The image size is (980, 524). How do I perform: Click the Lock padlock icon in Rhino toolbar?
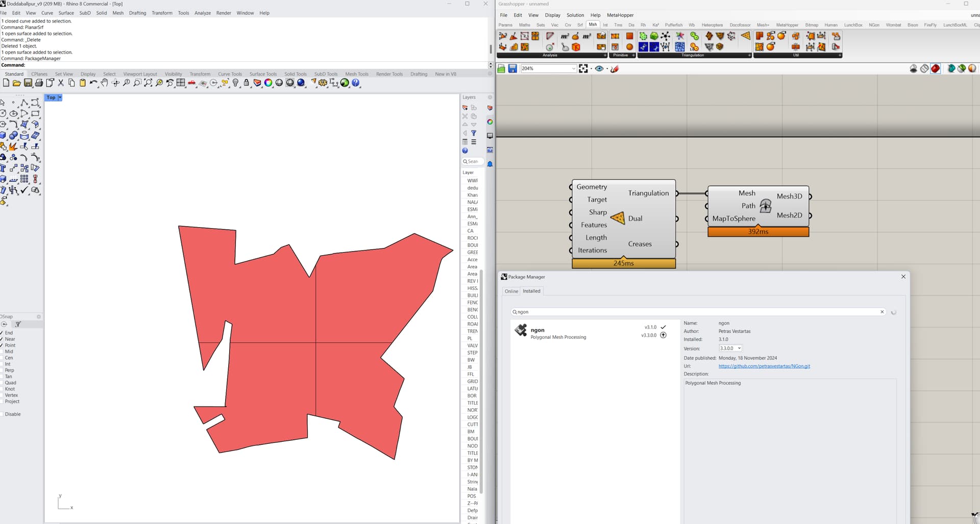point(247,83)
